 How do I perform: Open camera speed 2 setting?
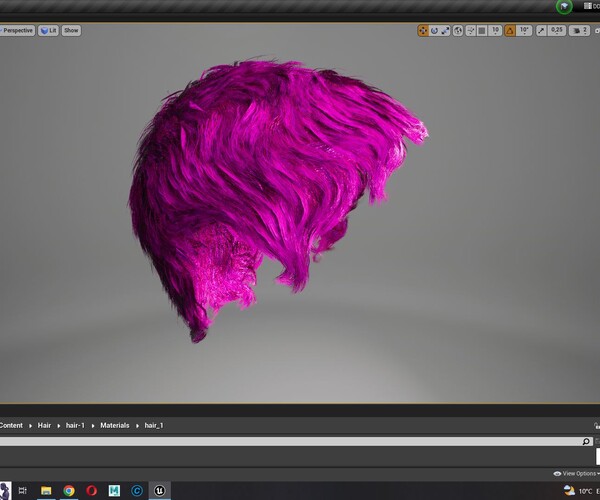point(579,31)
